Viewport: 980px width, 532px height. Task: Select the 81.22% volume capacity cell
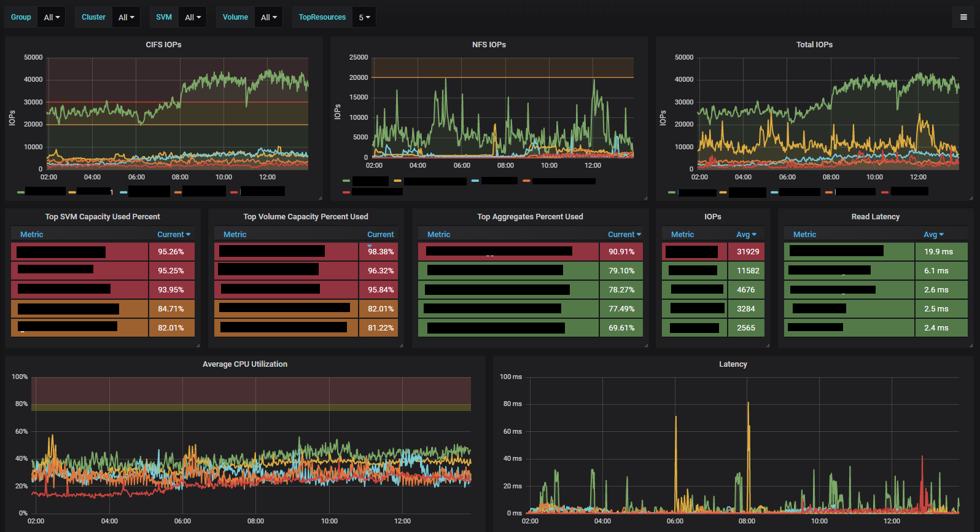378,328
